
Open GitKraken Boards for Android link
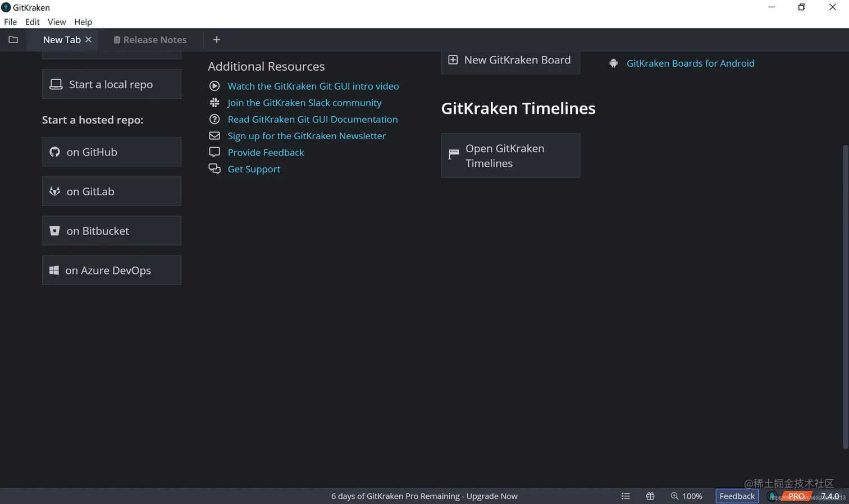tap(691, 63)
